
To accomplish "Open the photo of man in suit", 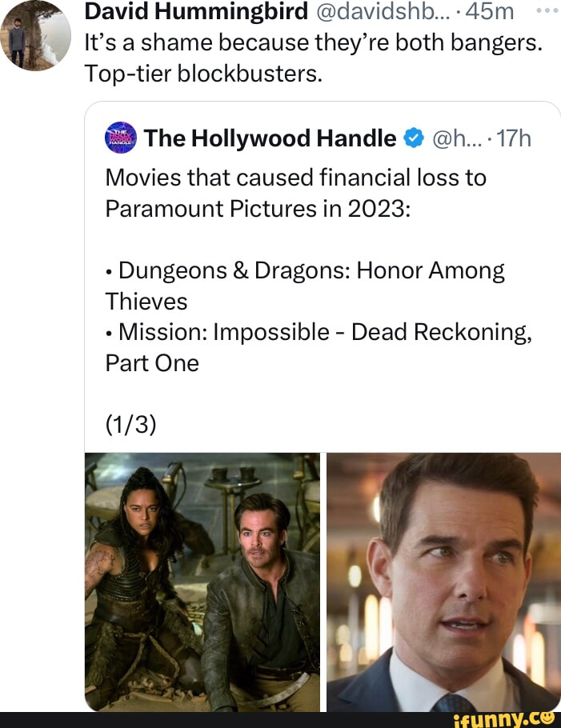I will click(444, 582).
